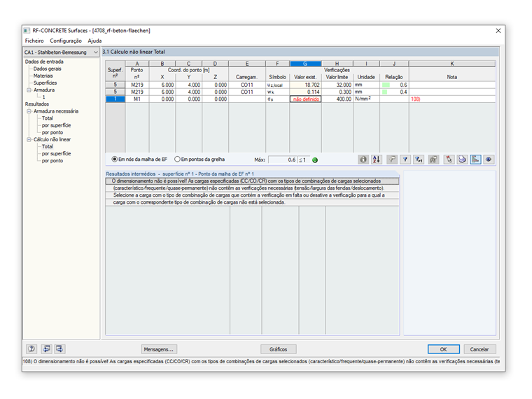Click column K Nota header
The width and height of the screenshot is (532, 399).
click(452, 64)
